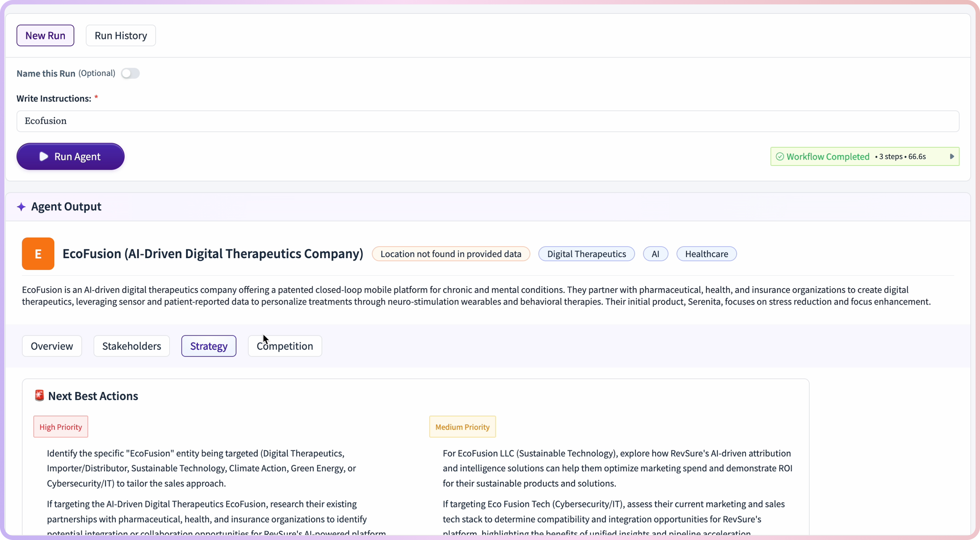The height and width of the screenshot is (540, 980).
Task: Click the paragraph starting 'Identify the specific "EcoFusion" entity'
Action: 201,468
